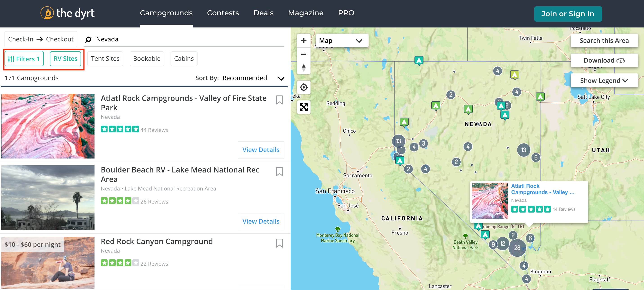Toggle the Cabins filter
Image resolution: width=644 pixels, height=290 pixels.
click(x=184, y=59)
